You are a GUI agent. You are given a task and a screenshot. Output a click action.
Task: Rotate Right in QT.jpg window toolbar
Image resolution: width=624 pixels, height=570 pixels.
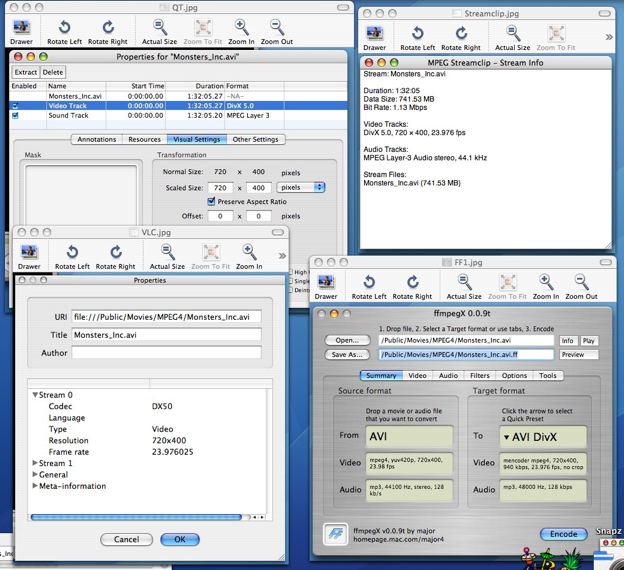pyautogui.click(x=108, y=31)
